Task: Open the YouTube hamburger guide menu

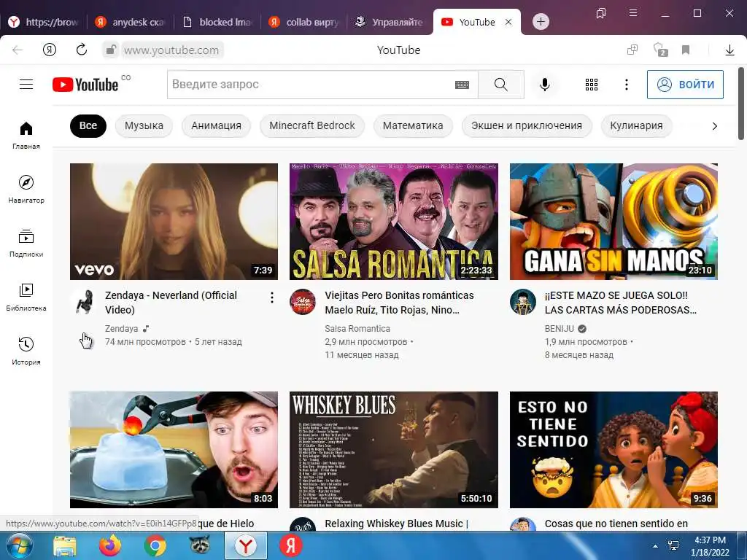Action: point(26,85)
